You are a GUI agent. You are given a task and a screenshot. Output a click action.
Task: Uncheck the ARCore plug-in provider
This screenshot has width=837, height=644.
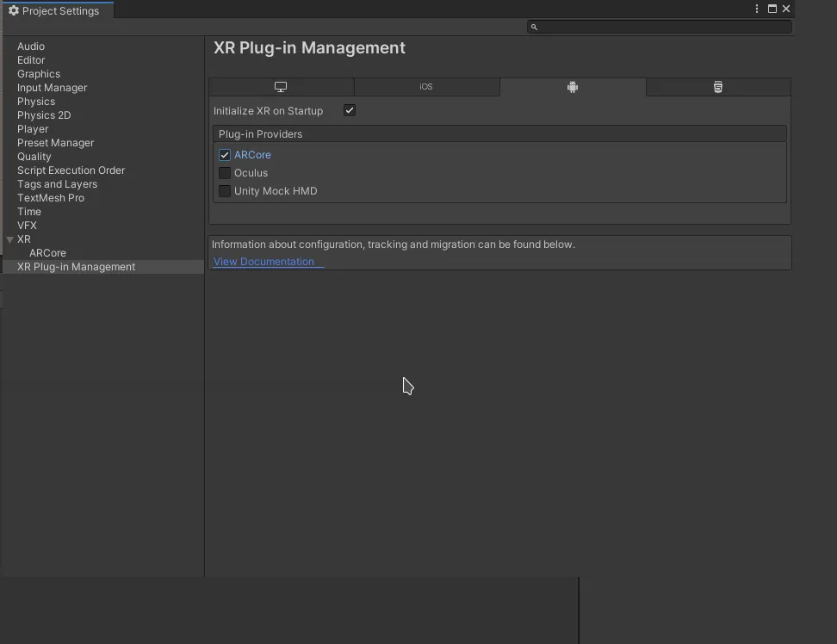click(225, 155)
